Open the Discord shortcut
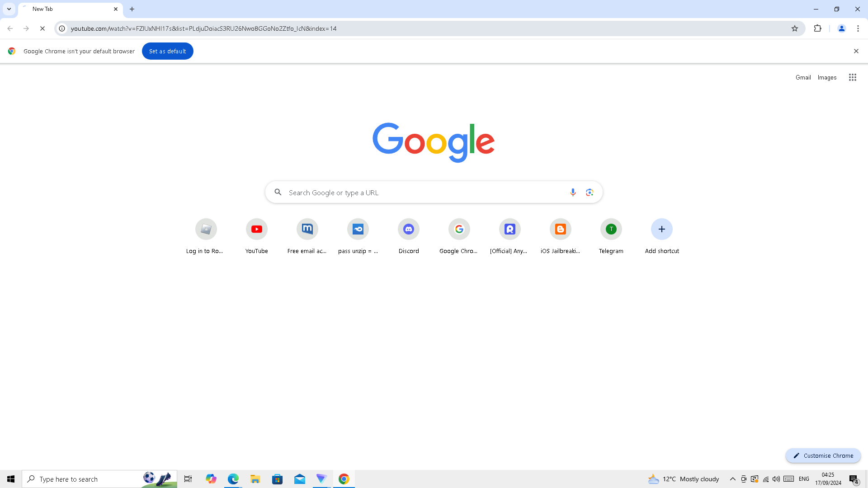Screen dimensions: 868x488 tap(409, 236)
